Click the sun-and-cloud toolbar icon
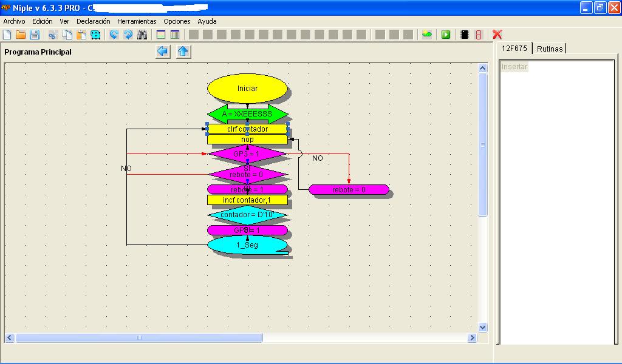The image size is (622, 364). point(427,35)
